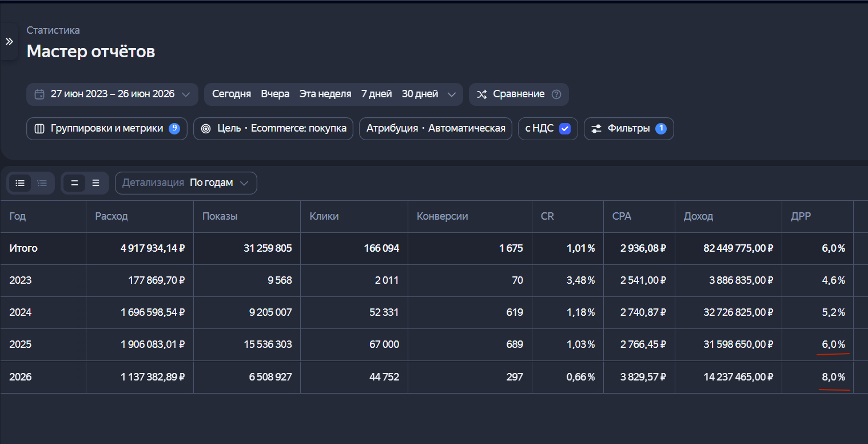Click the Сравнение button
The image size is (868, 444).
[x=519, y=94]
